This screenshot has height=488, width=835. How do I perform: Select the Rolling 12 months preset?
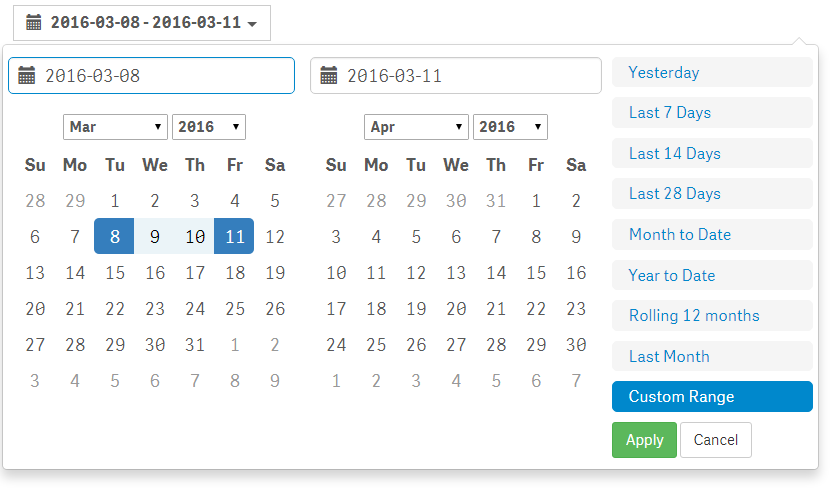click(x=712, y=315)
